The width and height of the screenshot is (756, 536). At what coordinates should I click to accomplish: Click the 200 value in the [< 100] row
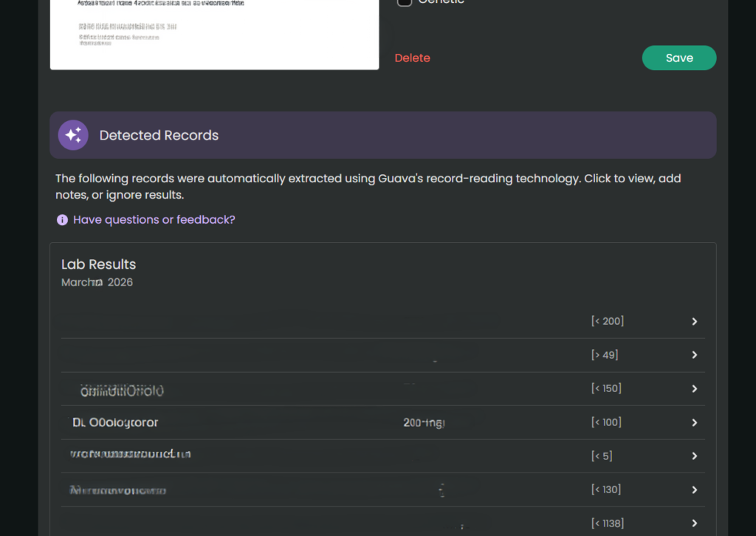pyautogui.click(x=424, y=423)
